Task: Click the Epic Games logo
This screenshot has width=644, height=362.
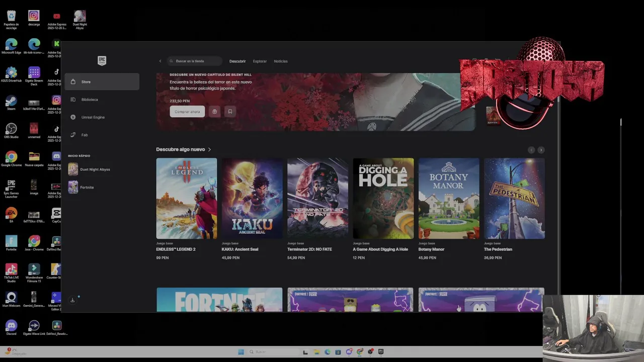Action: [x=102, y=61]
